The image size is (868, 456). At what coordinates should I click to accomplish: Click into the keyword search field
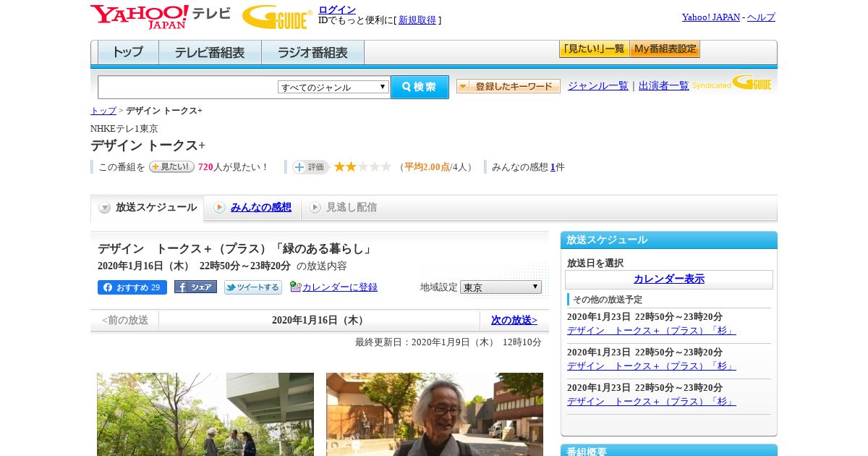tap(188, 87)
